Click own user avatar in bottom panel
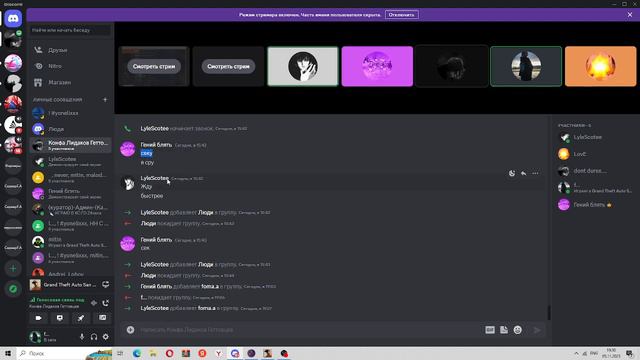 pyautogui.click(x=35, y=337)
